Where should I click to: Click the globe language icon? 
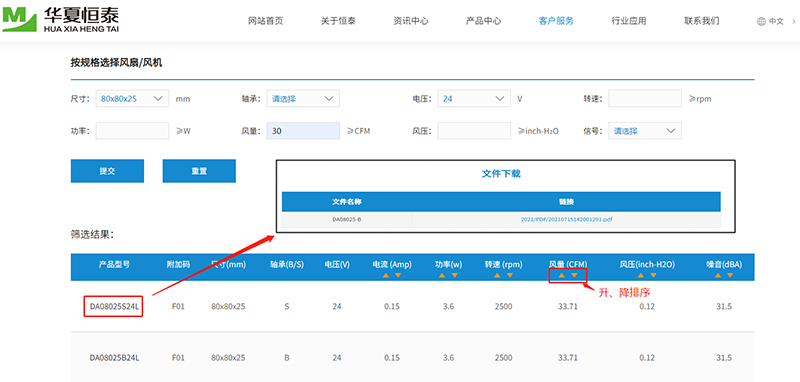click(x=761, y=21)
